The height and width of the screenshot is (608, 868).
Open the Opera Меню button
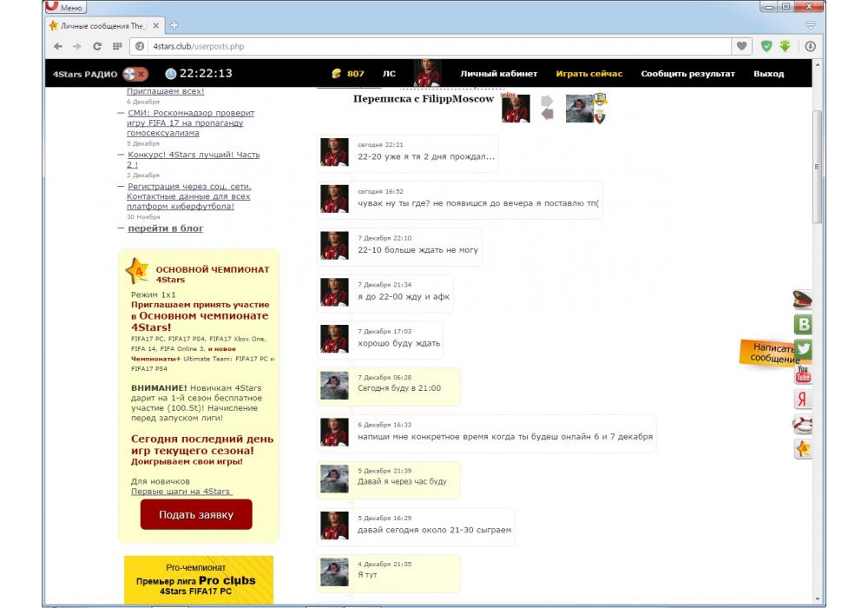[x=65, y=7]
